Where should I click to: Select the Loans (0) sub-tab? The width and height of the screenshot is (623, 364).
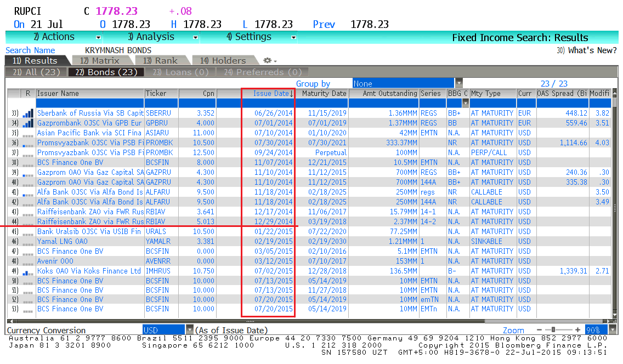tap(180, 72)
